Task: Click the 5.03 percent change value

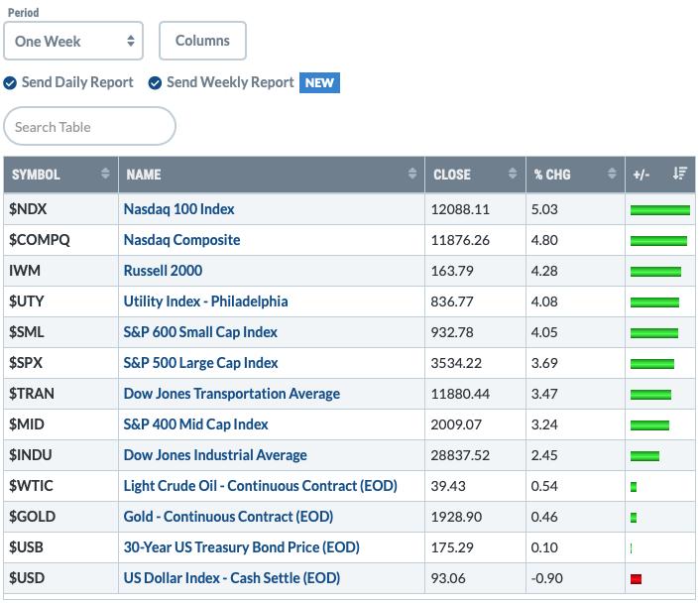Action: tap(544, 209)
